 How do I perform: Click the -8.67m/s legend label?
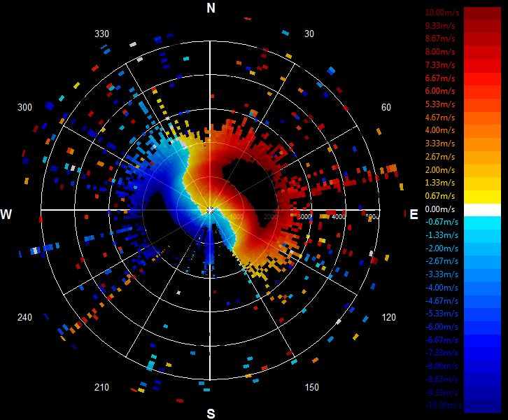pyautogui.click(x=442, y=379)
